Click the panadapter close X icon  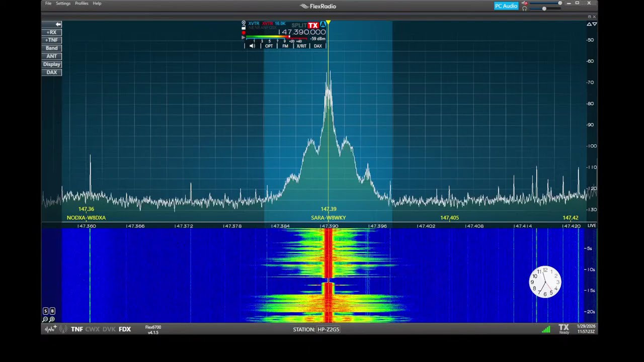click(x=594, y=17)
